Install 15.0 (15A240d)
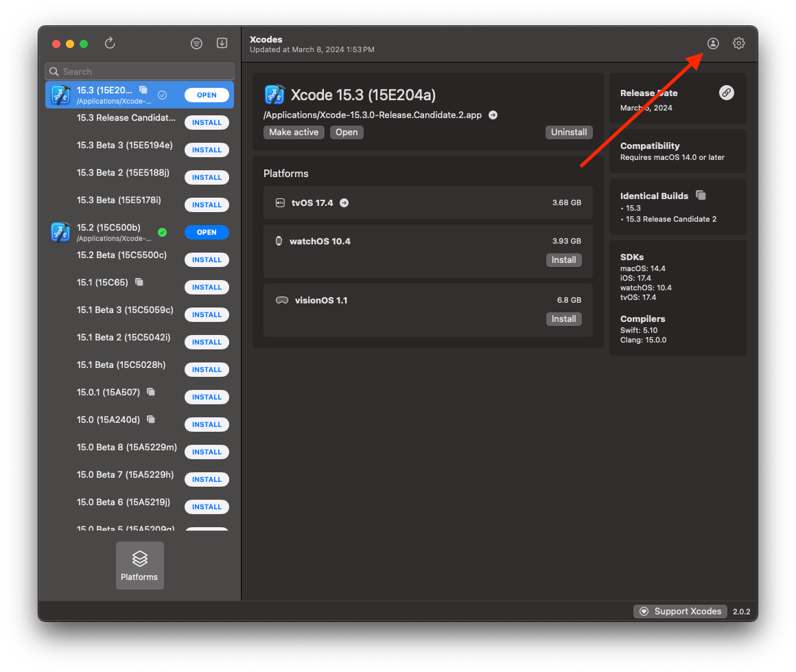The height and width of the screenshot is (672, 796). 207,424
